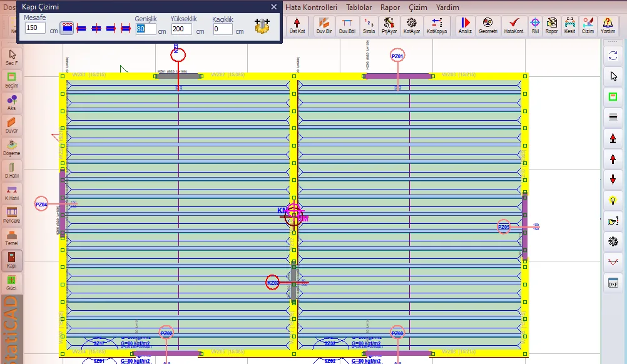Select the Aks axis tool
Viewport: 627px width, 364px height.
(12, 103)
